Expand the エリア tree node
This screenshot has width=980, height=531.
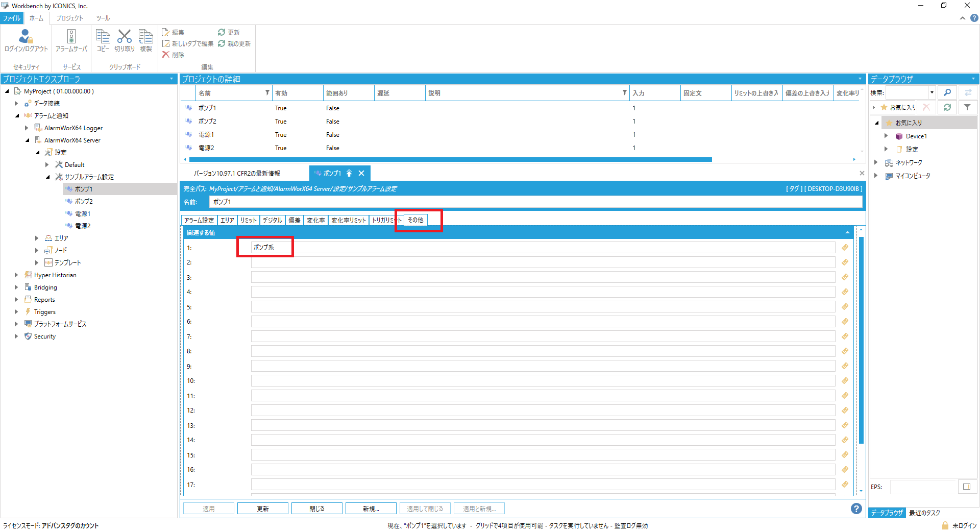pyautogui.click(x=37, y=238)
